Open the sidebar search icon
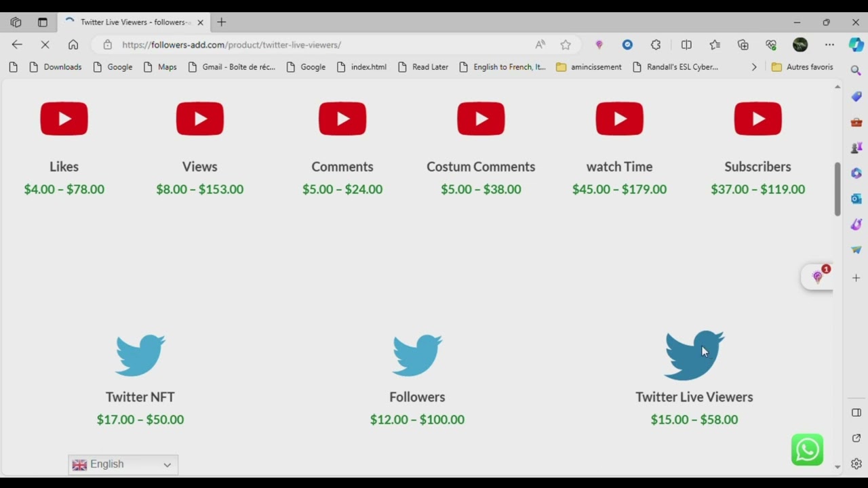Viewport: 868px width, 488px height. [x=856, y=70]
